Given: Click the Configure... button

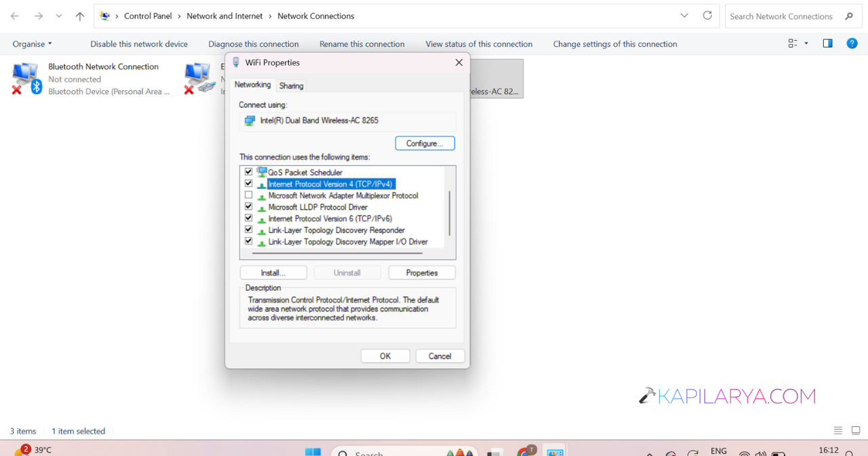Looking at the screenshot, I should coord(425,144).
